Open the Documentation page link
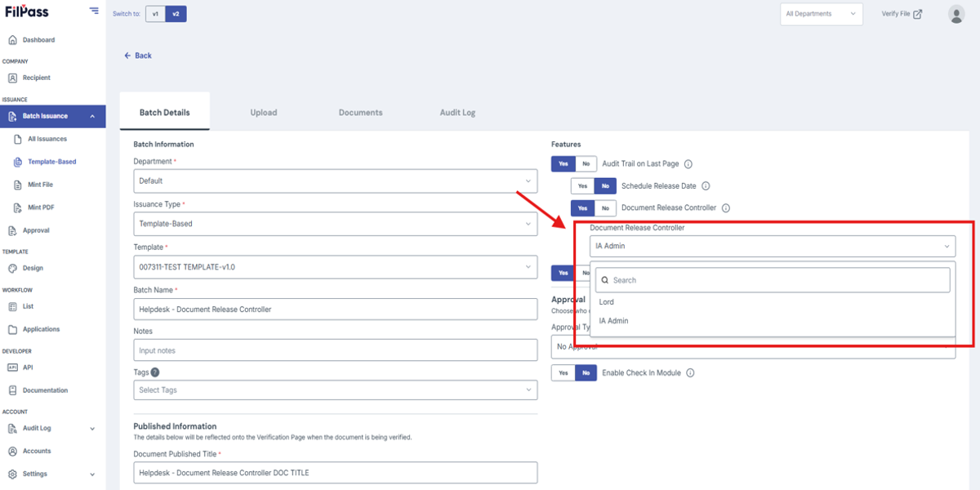 coord(45,390)
